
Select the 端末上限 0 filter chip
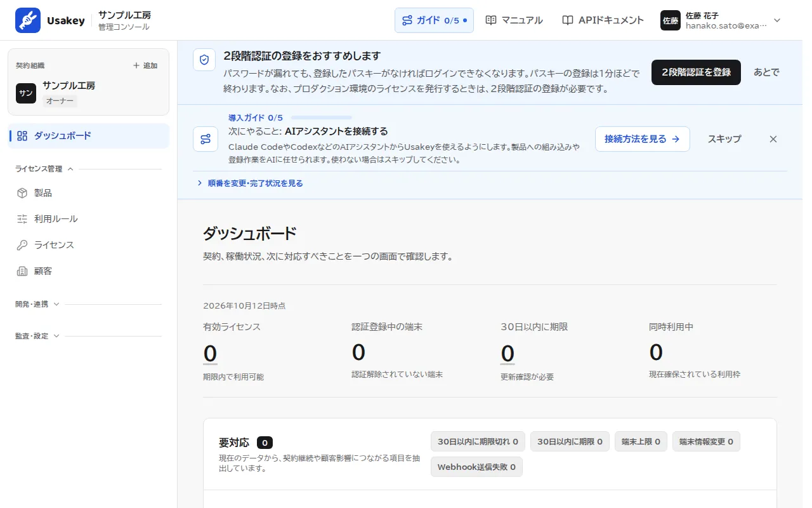(x=641, y=441)
